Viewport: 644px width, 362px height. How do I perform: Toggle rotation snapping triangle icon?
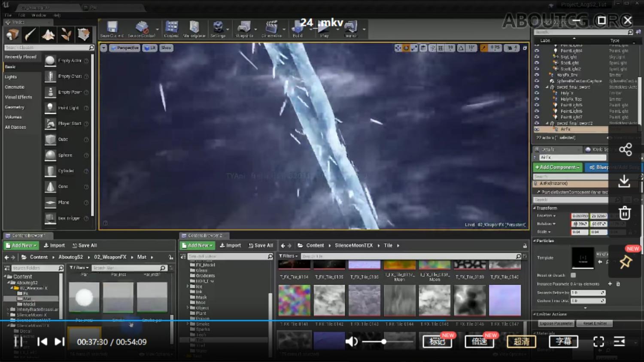(461, 48)
